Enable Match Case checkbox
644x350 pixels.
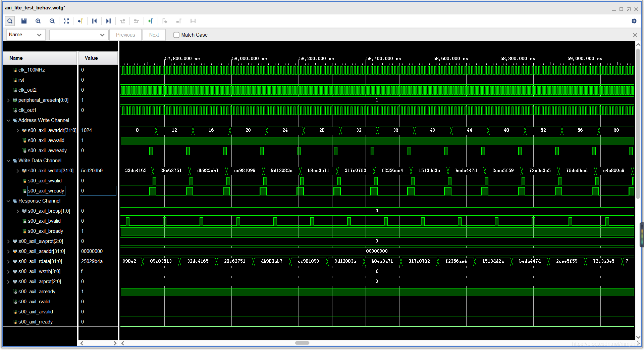click(x=176, y=35)
